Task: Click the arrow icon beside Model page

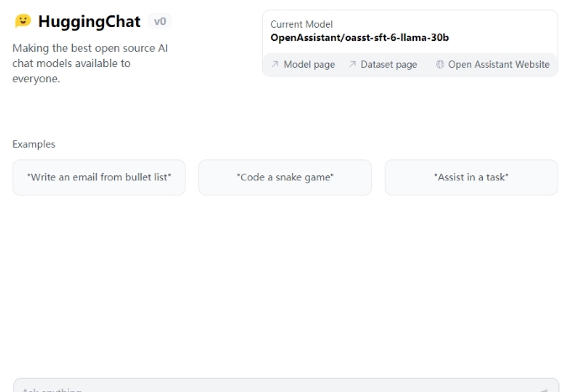Action: 275,65
